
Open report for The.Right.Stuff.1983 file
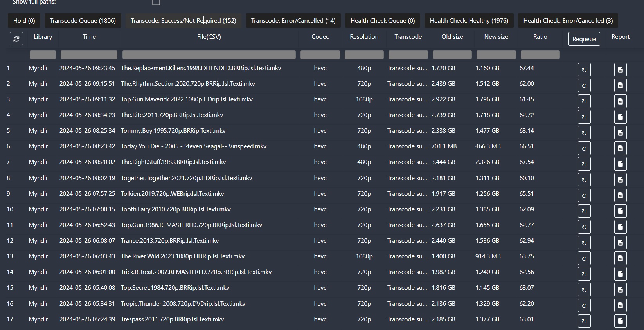620,164
